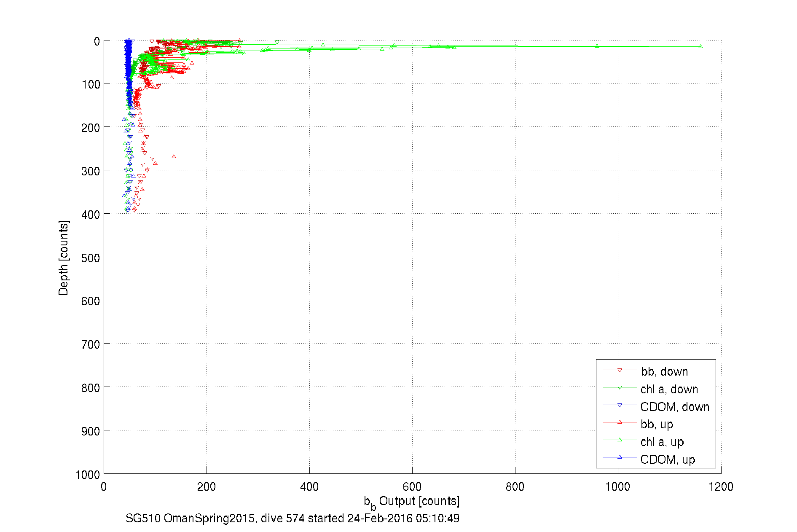Click the red up-triangle marker beside 'bb, up'
The width and height of the screenshot is (797, 532).
coord(620,422)
